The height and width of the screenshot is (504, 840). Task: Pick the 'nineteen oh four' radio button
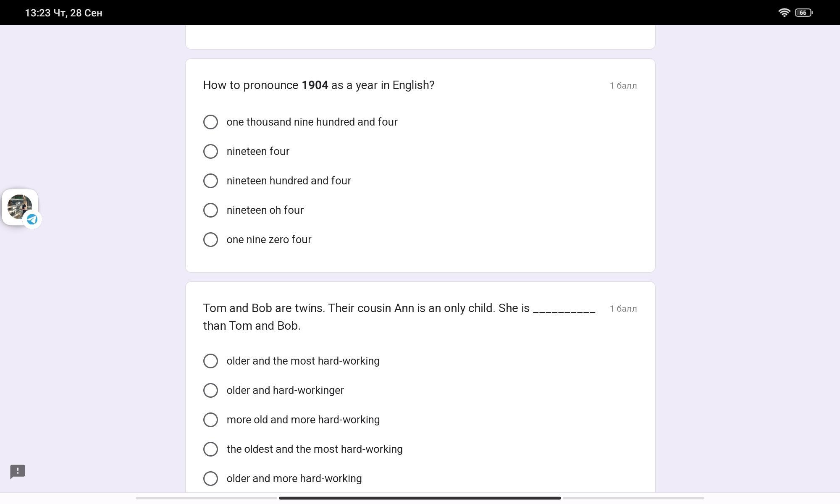point(253,210)
